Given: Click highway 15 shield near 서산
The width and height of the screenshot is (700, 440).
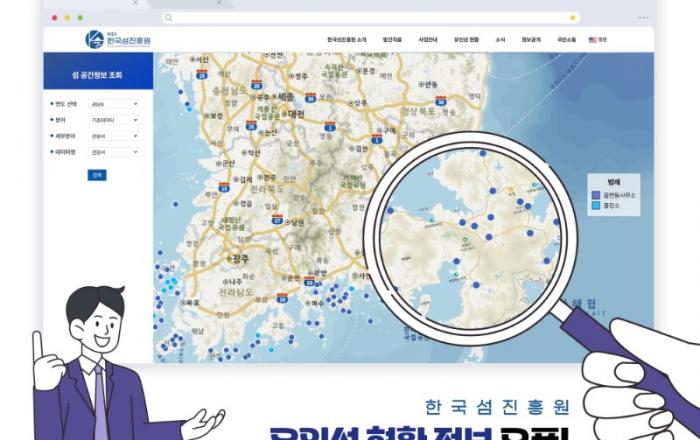Looking at the screenshot, I should click(202, 75).
